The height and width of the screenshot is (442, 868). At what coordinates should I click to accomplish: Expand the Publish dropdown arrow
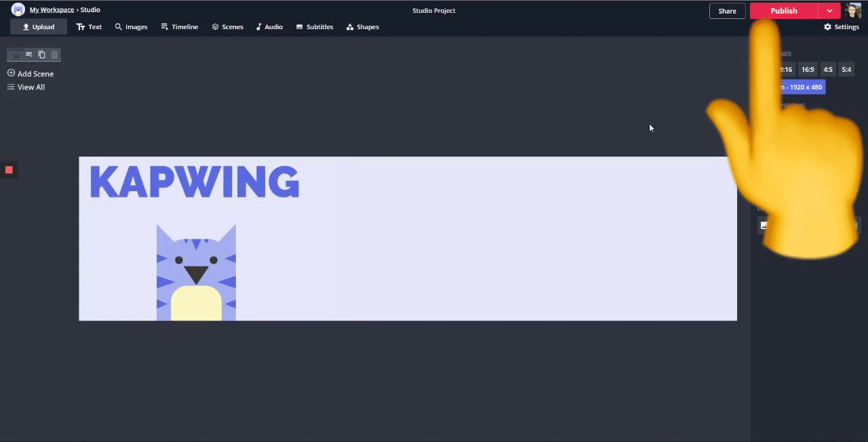point(829,11)
